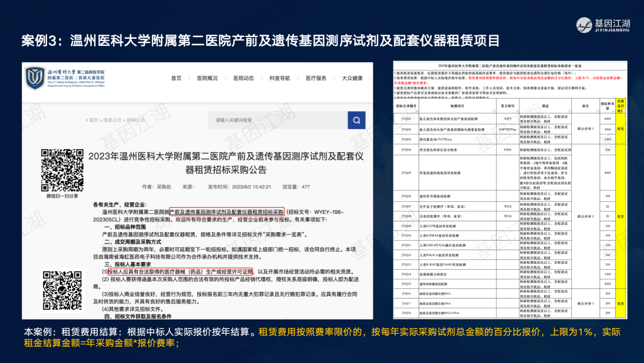This screenshot has width=644, height=363.
Task: Click the keyword search input field
Action: [277, 121]
